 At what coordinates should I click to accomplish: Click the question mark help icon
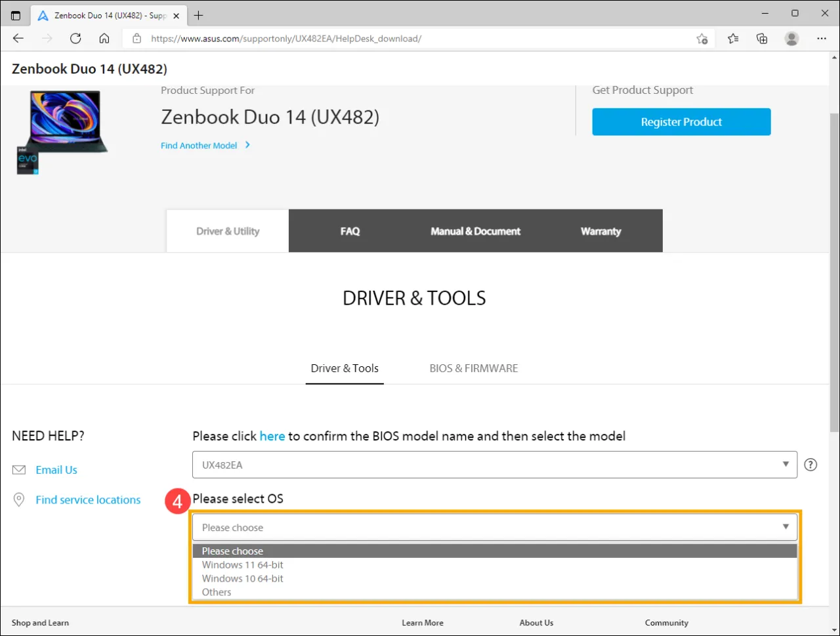810,465
